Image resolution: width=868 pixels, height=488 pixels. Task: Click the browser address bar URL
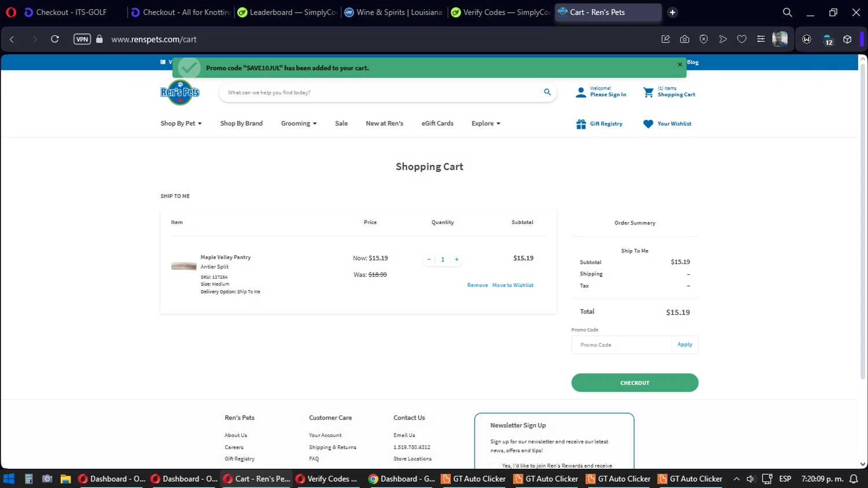(154, 39)
